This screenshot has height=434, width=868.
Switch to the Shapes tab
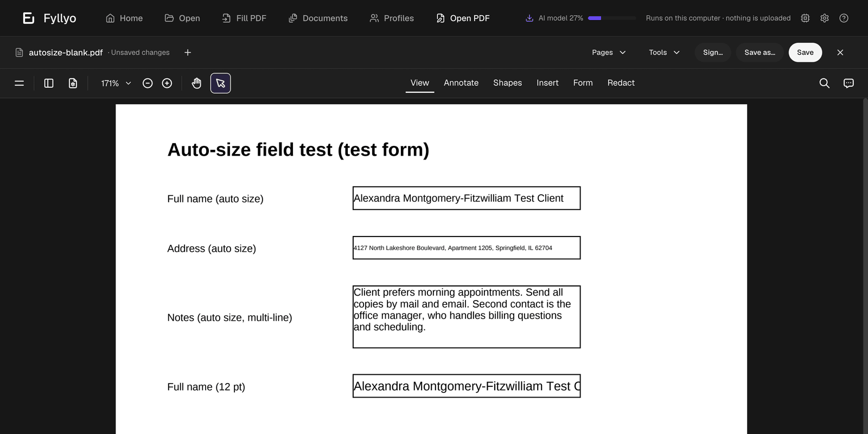click(507, 83)
